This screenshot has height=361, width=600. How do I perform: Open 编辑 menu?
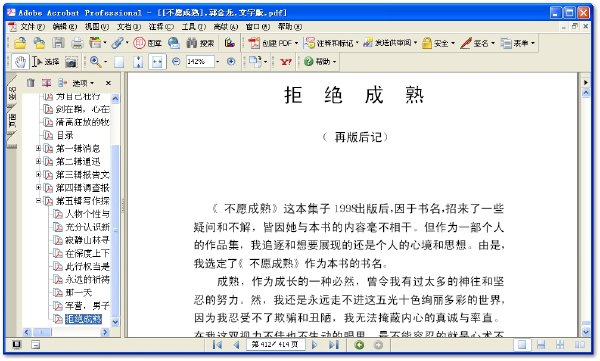pyautogui.click(x=65, y=26)
